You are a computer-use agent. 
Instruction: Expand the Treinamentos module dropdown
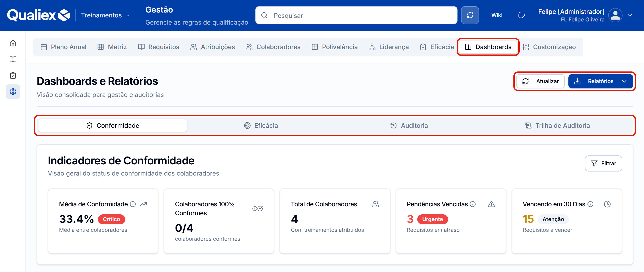[105, 15]
